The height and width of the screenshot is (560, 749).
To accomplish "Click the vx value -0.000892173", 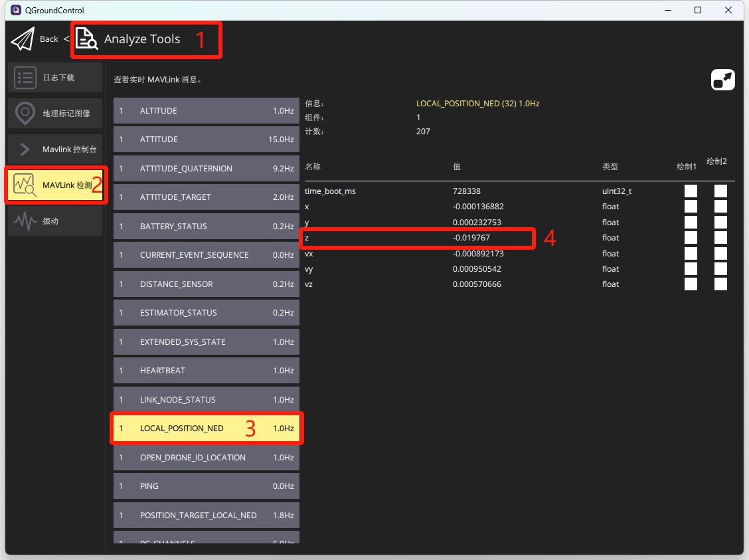I will [478, 253].
